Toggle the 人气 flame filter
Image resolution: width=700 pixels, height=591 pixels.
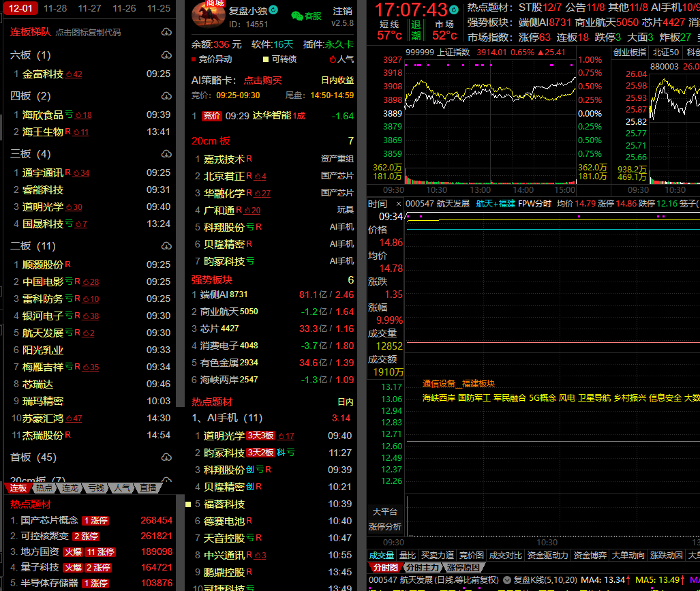pos(332,59)
